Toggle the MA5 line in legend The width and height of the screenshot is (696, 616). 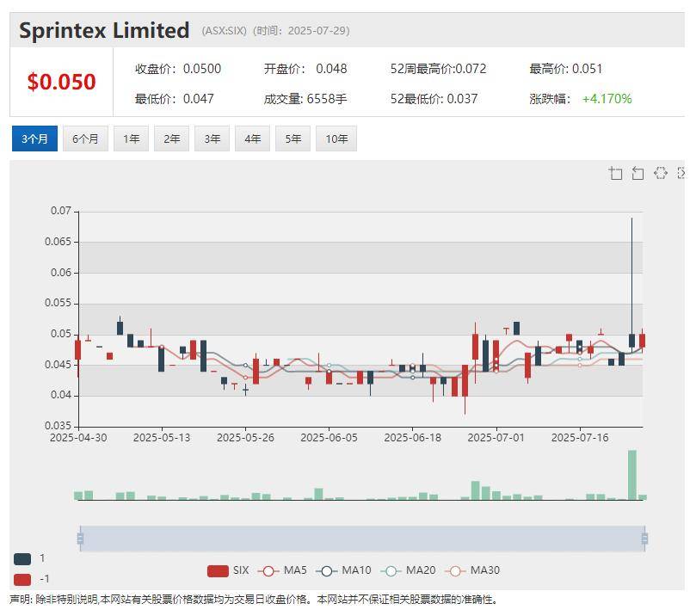pos(282,570)
